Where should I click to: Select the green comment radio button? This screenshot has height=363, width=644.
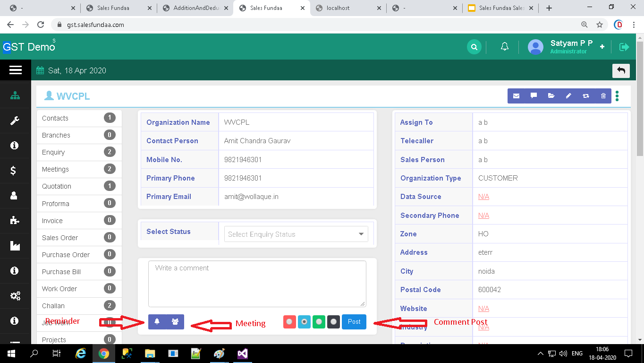pos(319,322)
